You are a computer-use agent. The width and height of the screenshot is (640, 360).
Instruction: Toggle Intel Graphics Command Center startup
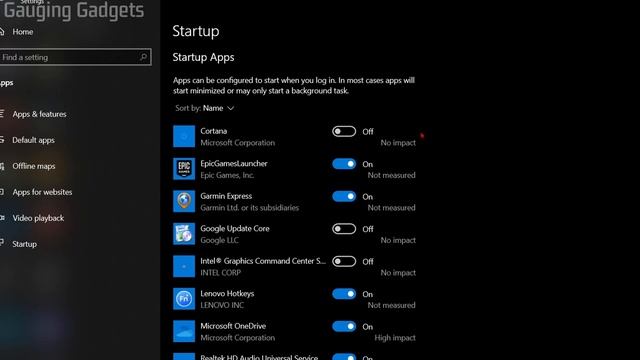tap(344, 261)
